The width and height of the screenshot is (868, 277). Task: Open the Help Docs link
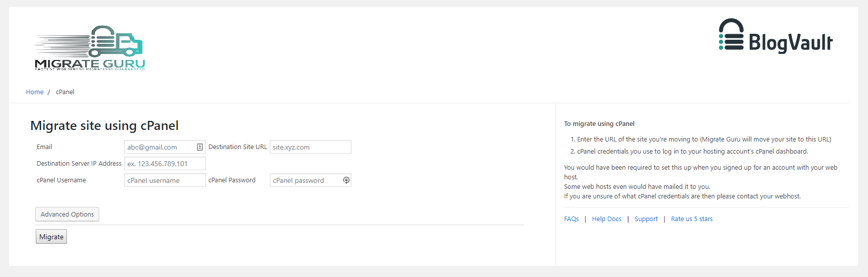607,219
